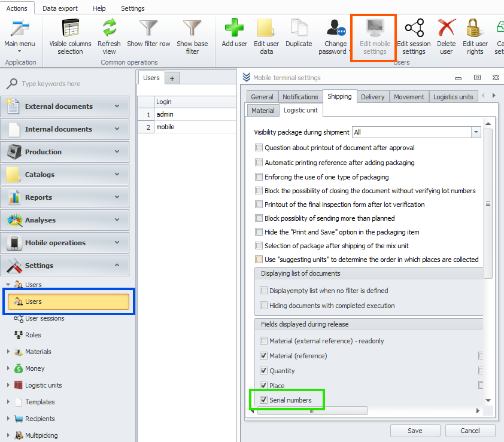504x442 pixels.
Task: Open the Catalogs section
Action: [x=65, y=175]
